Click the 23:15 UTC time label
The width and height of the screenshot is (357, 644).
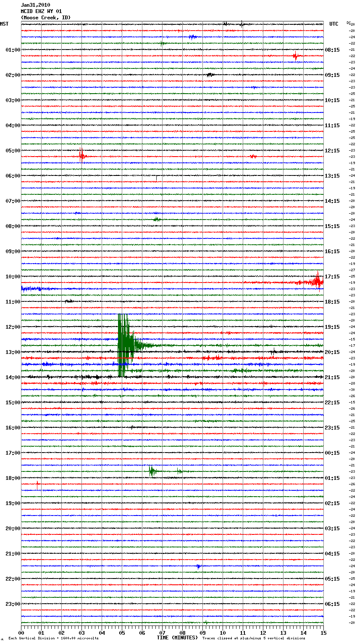[x=332, y=428]
